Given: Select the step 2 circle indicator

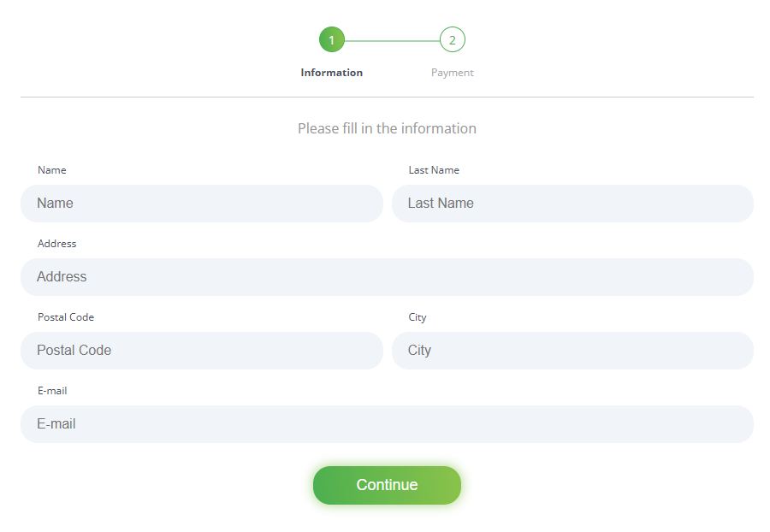Looking at the screenshot, I should click(x=453, y=39).
